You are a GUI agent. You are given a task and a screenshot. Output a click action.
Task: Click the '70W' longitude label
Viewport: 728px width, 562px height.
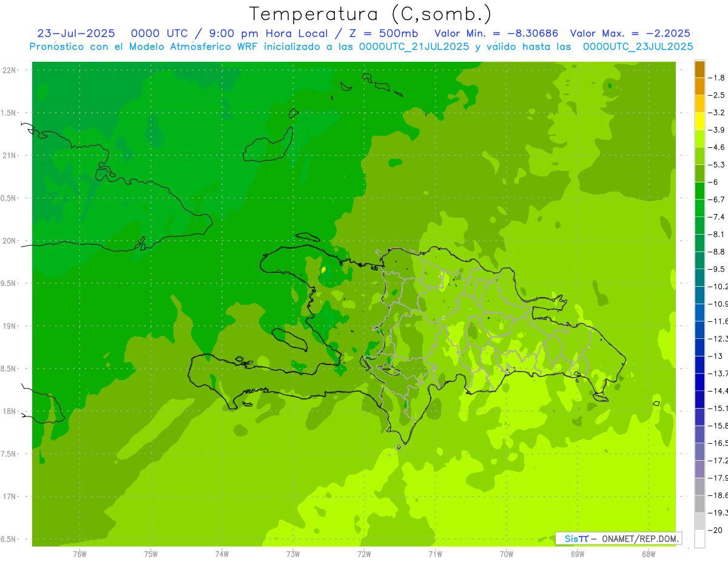tap(507, 554)
